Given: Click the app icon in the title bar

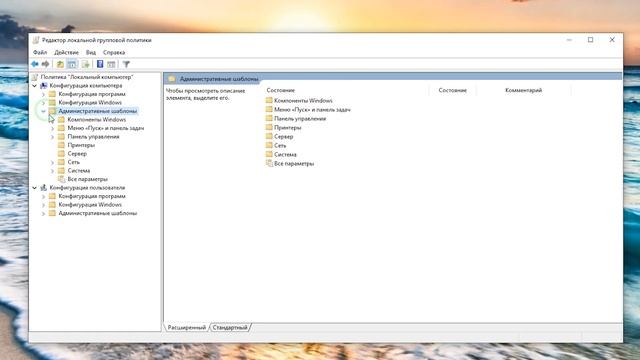Looking at the screenshot, I should coord(36,40).
